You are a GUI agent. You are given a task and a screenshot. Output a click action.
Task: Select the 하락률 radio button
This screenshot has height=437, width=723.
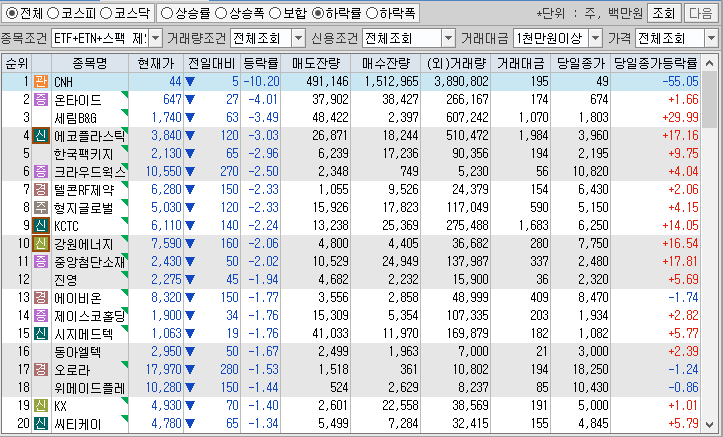(318, 13)
